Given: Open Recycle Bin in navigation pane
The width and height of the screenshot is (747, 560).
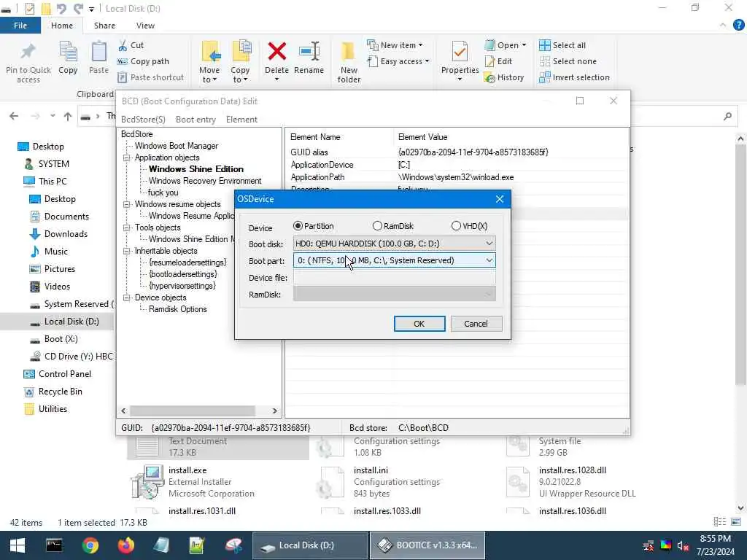Looking at the screenshot, I should click(x=53, y=392).
